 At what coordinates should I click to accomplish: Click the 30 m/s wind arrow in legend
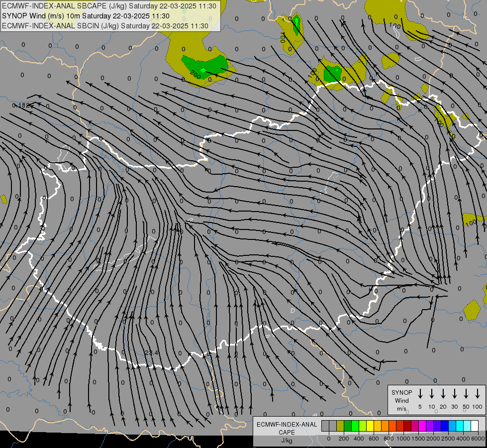pos(454,393)
